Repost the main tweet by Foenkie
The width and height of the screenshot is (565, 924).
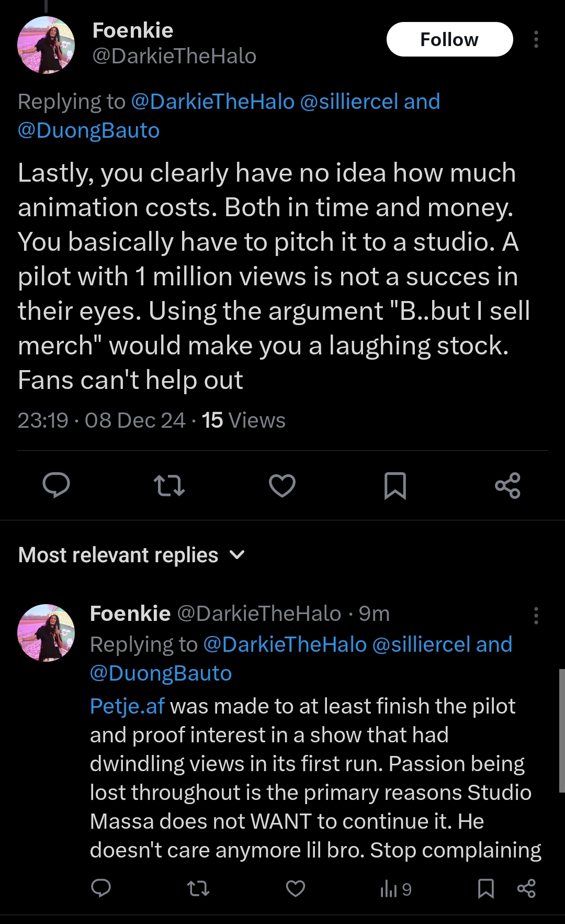click(x=169, y=485)
